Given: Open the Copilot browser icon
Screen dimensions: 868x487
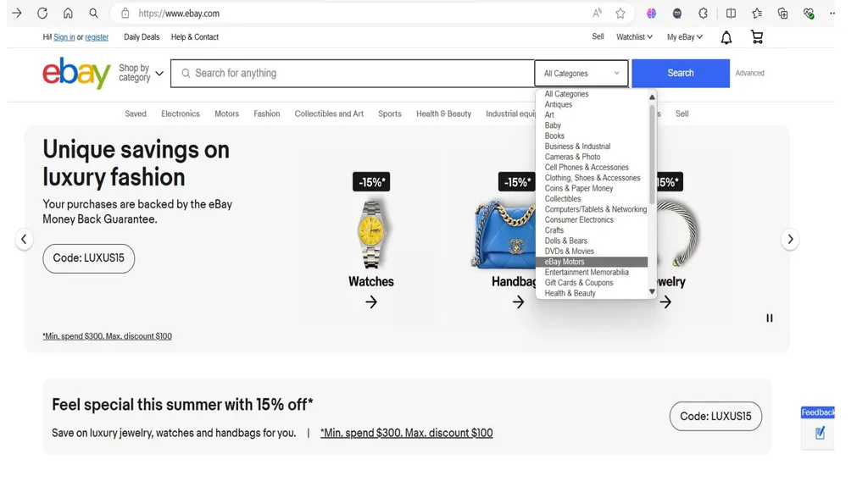Looking at the screenshot, I should (x=651, y=14).
